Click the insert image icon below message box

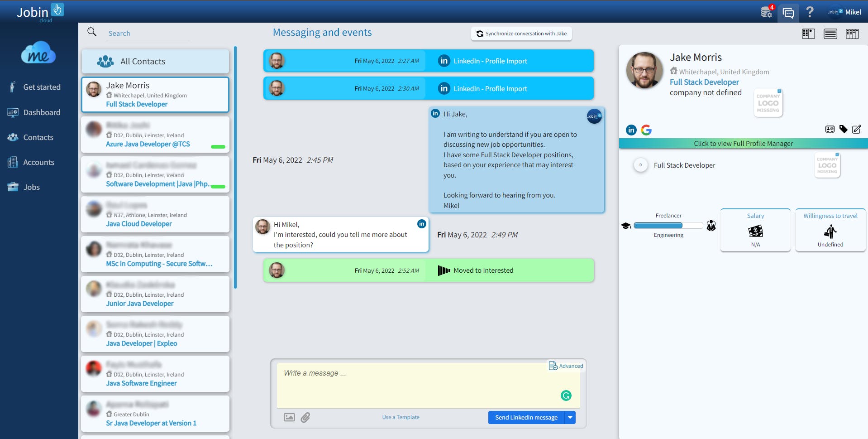coord(289,417)
